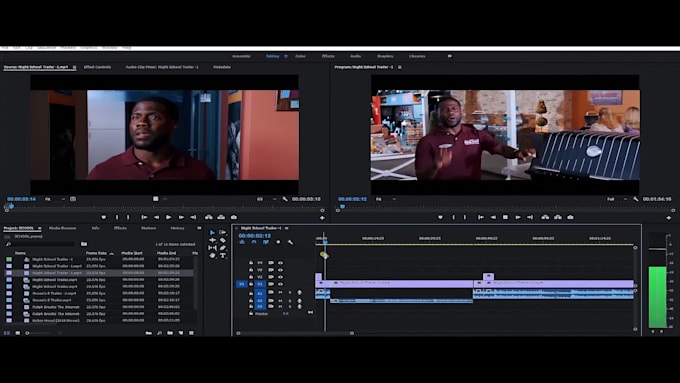Select the Pen tool
680x383 pixels.
pos(222,248)
